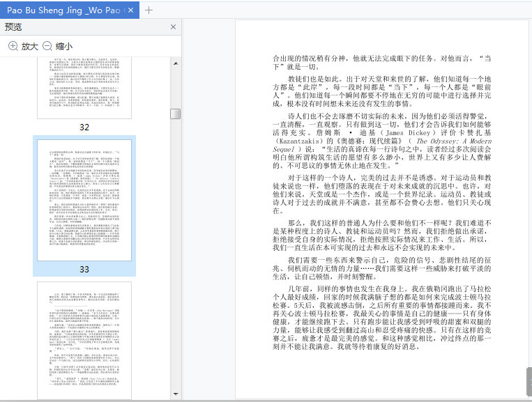Click the name James Dickey in the text
532x402 pixels.
[x=408, y=133]
